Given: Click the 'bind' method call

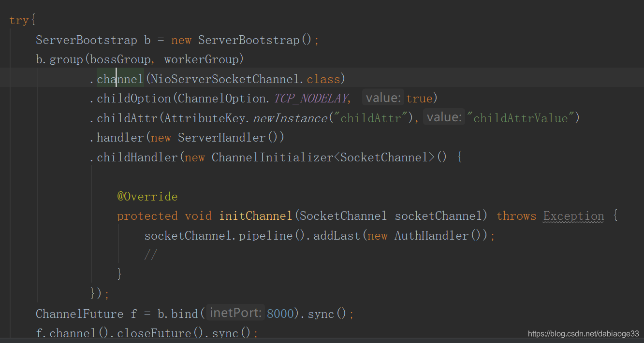Looking at the screenshot, I should [185, 314].
